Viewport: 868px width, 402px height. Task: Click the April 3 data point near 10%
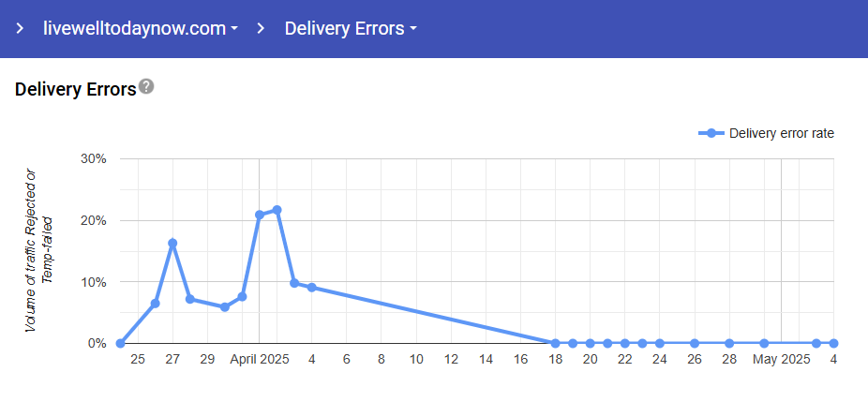294,283
